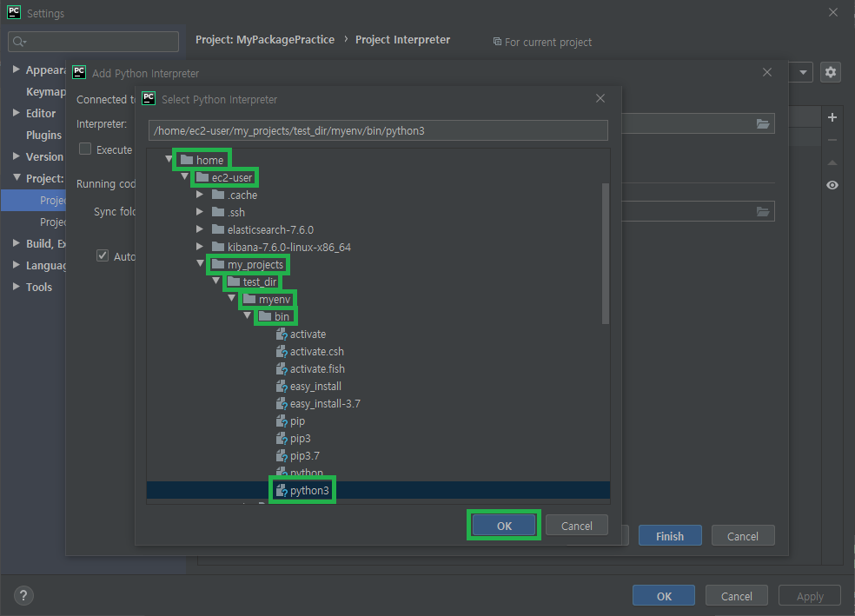The height and width of the screenshot is (616, 855).
Task: Click Cancel in the Settings window
Action: [737, 596]
